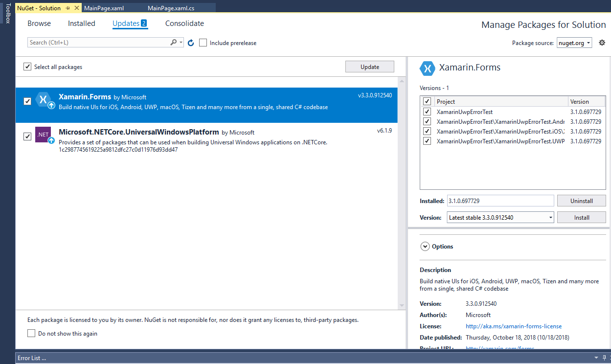Click the pin icon on NuGet - Solution tab
Image resolution: width=611 pixels, height=364 pixels.
pos(68,8)
